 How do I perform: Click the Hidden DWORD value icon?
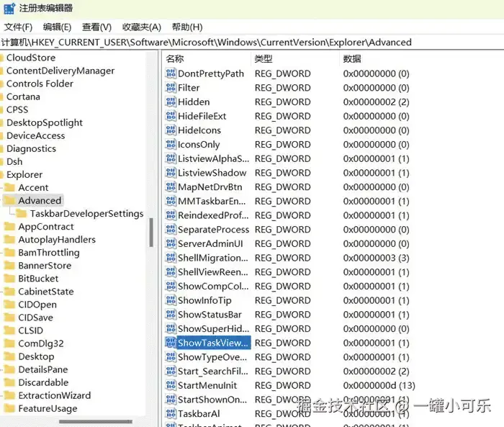point(171,102)
